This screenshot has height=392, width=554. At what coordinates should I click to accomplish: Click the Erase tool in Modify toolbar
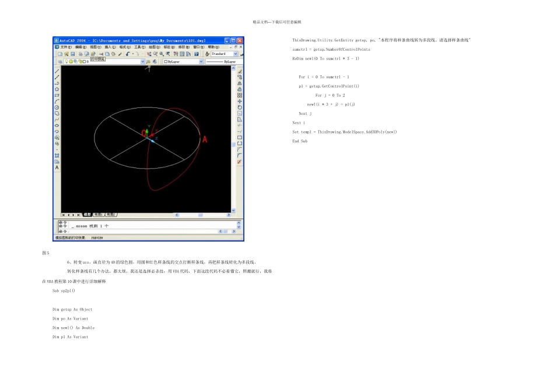(x=240, y=71)
